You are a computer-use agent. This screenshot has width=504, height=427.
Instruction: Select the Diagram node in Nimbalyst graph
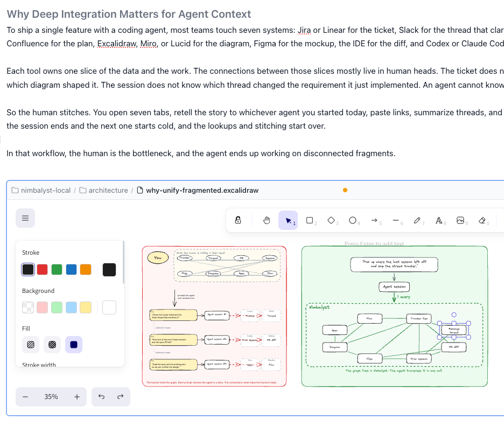coord(334,347)
